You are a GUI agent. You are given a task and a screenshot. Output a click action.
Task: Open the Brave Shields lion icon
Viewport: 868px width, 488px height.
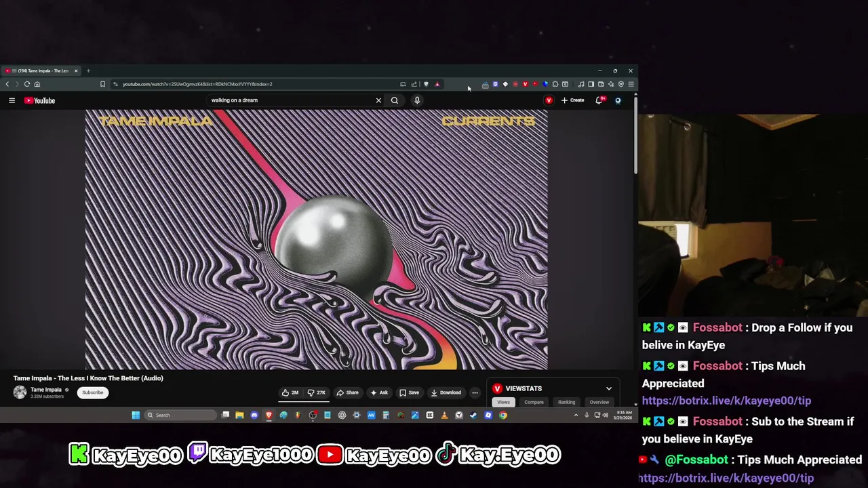[426, 84]
